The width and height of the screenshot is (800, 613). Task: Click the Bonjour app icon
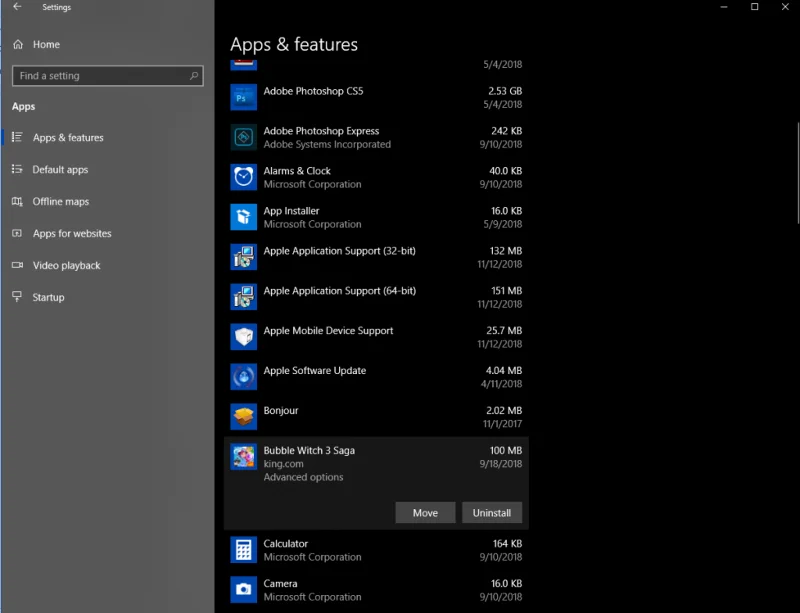coord(242,417)
